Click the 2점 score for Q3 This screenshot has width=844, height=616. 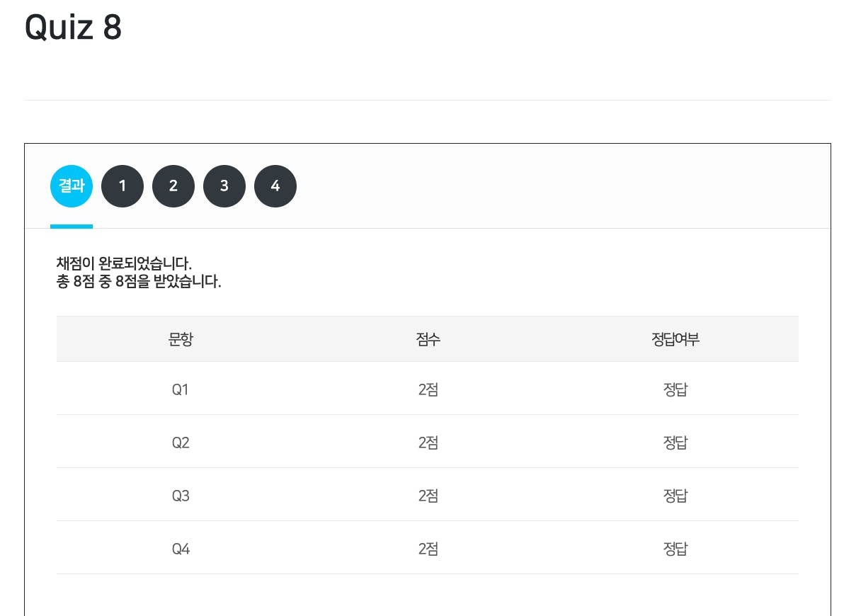pyautogui.click(x=428, y=496)
